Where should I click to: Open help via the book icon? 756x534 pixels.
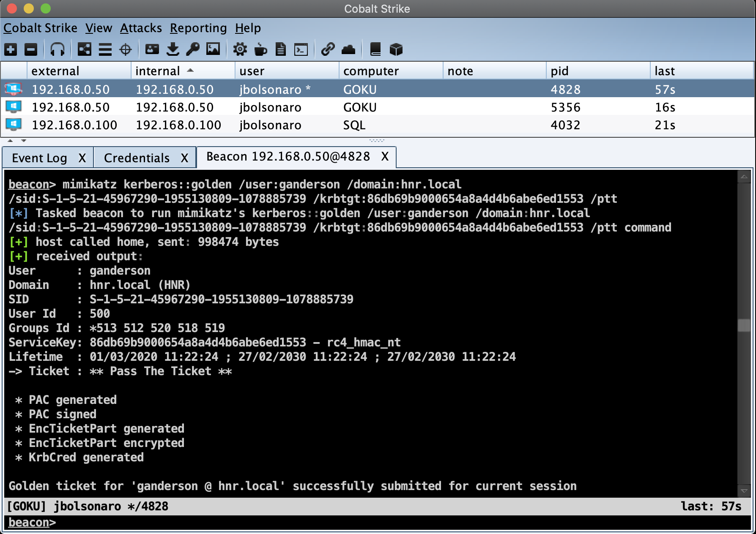click(x=375, y=49)
